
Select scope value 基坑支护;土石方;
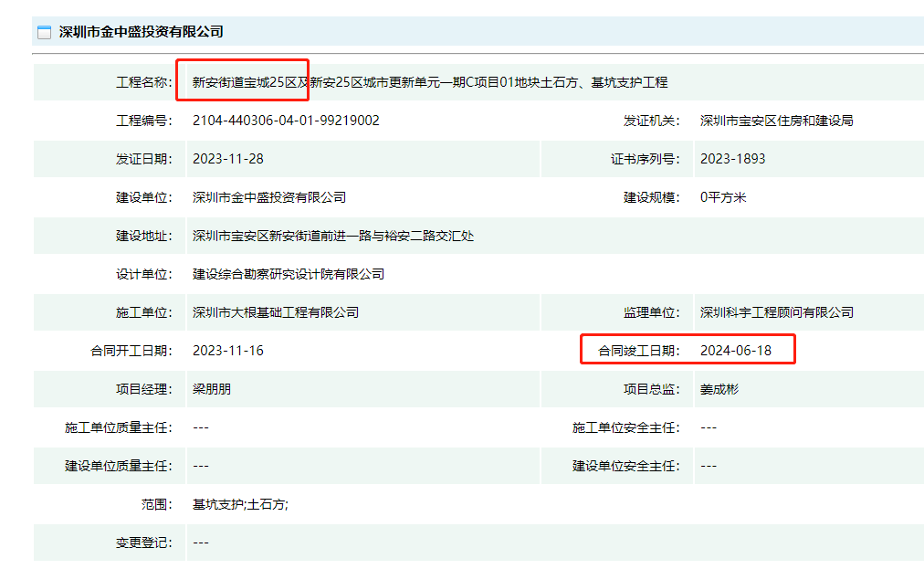[240, 504]
